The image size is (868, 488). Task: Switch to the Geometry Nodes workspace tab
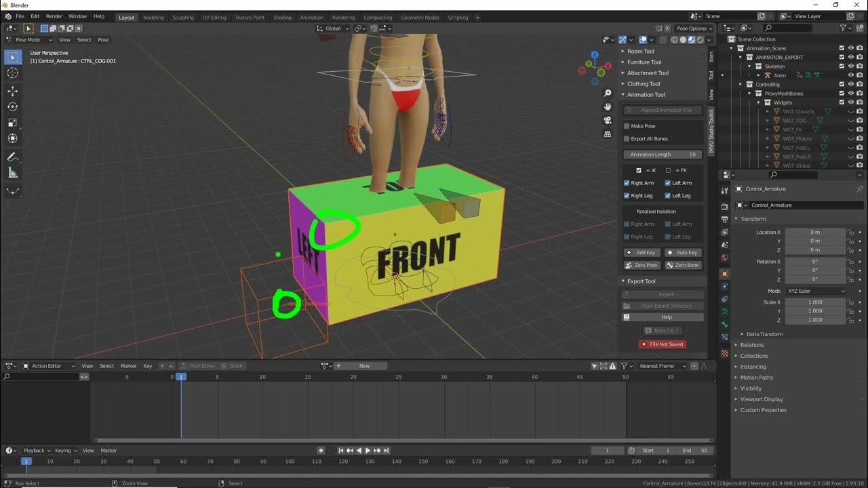click(x=420, y=18)
